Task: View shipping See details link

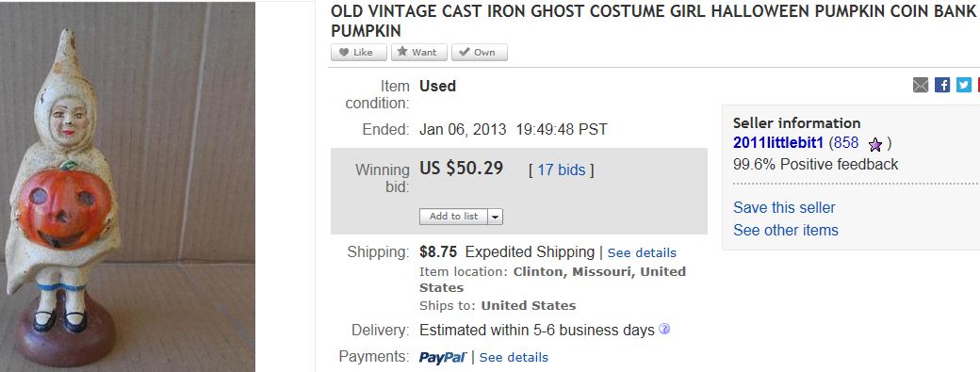Action: pyautogui.click(x=642, y=252)
